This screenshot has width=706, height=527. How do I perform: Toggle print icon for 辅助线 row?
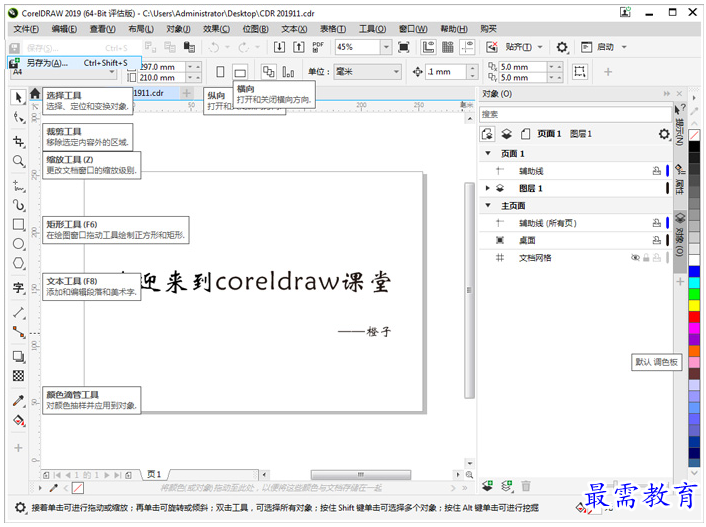point(656,171)
